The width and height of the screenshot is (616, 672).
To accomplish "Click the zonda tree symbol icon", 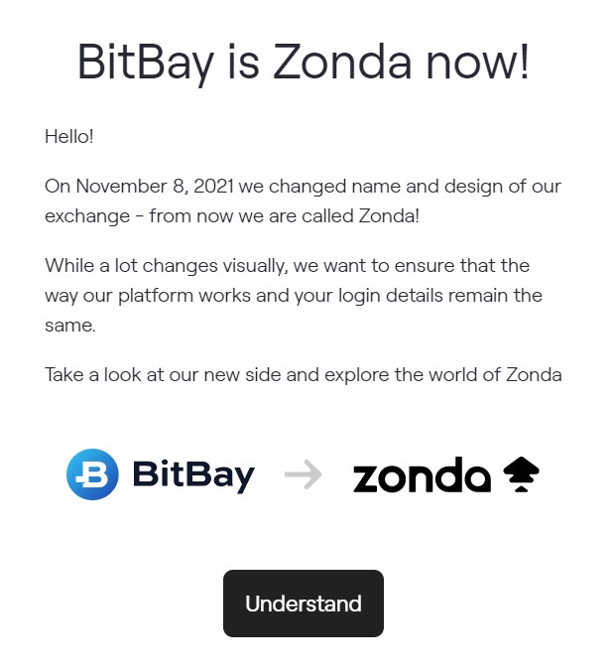I will [521, 474].
